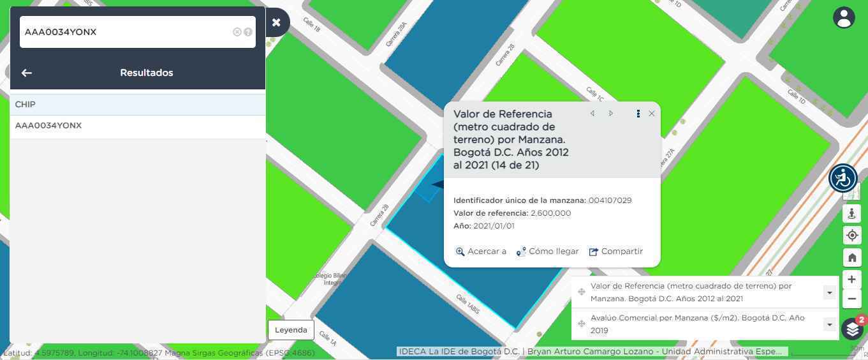Close the search panel with the X

276,22
